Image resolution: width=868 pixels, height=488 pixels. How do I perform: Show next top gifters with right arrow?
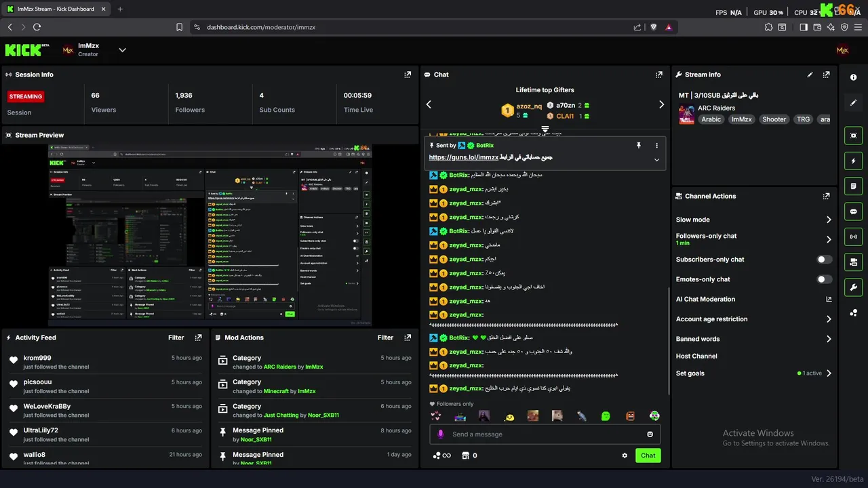661,104
